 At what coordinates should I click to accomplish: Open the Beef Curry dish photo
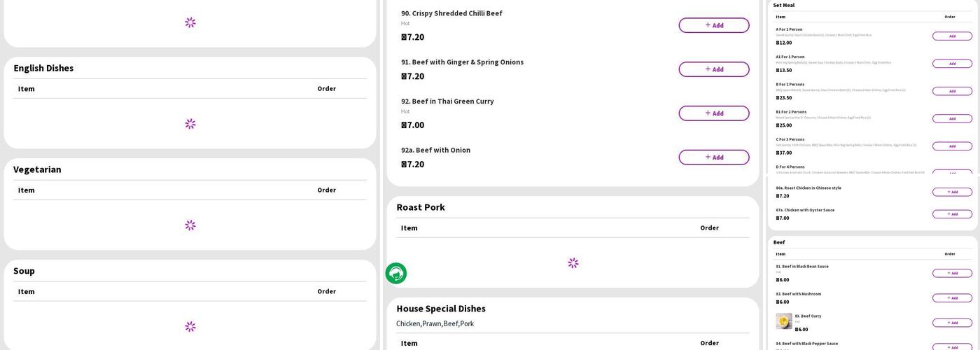click(x=784, y=321)
